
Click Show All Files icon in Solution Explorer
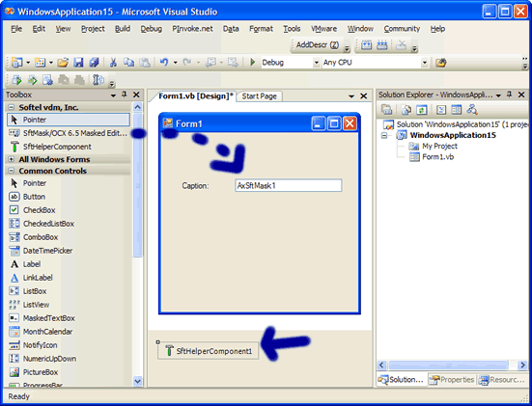406,110
